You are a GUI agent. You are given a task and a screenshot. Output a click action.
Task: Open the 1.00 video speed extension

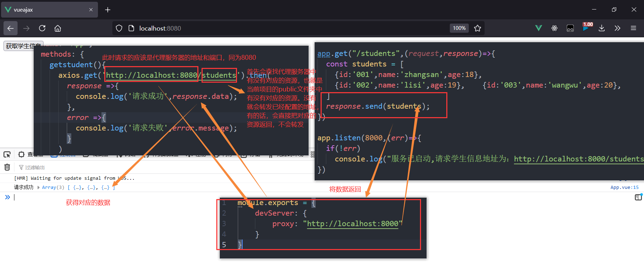point(586,27)
